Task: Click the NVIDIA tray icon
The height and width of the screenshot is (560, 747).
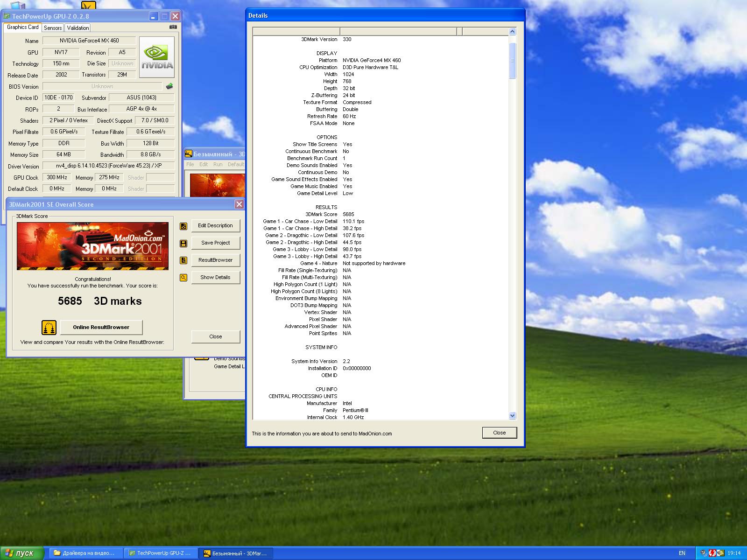Action: coord(720,553)
